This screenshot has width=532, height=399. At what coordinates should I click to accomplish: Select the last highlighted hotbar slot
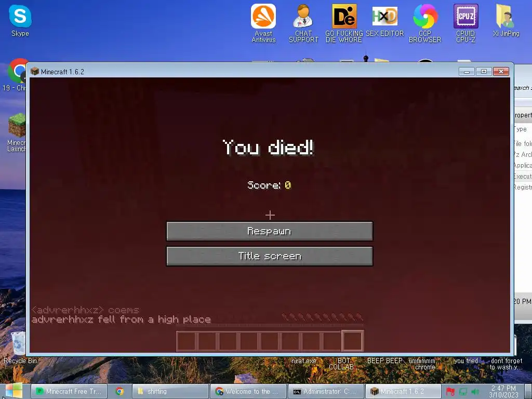click(353, 341)
